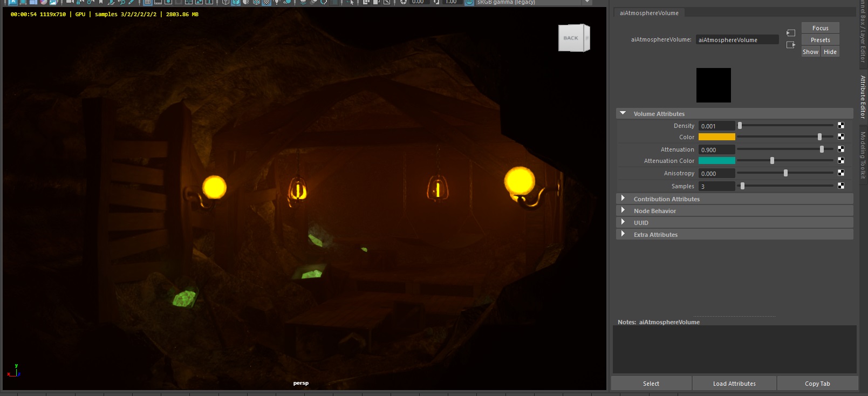This screenshot has height=396, width=868.
Task: Click the Density value input field
Action: click(716, 126)
